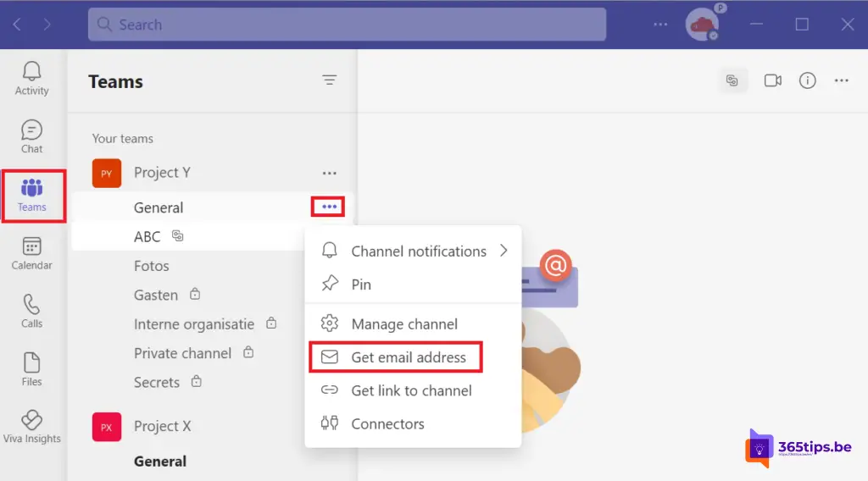
Task: Click the filter teams icon
Action: 330,80
